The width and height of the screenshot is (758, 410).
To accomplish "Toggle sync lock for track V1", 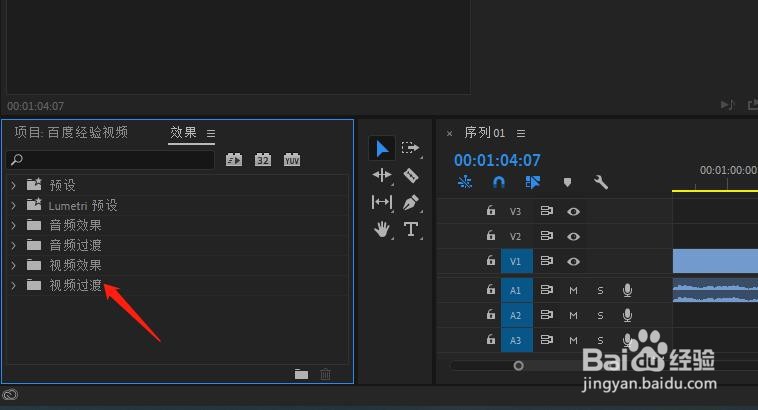I will (x=547, y=261).
